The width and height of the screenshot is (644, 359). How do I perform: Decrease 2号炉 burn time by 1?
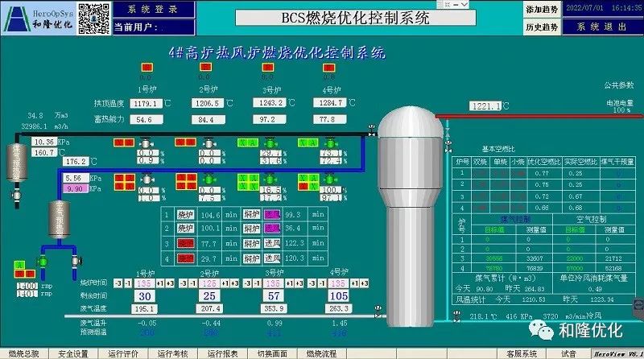tap(192, 283)
